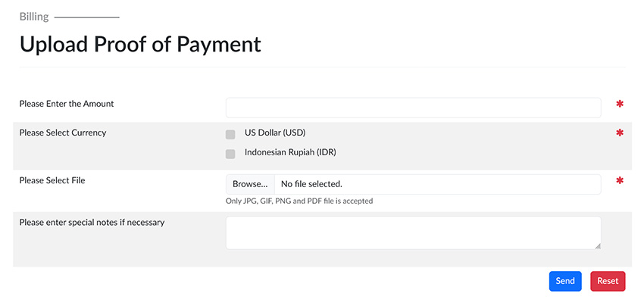This screenshot has width=644, height=303.
Task: Click the red asterisk next to file field
Action: (x=620, y=181)
